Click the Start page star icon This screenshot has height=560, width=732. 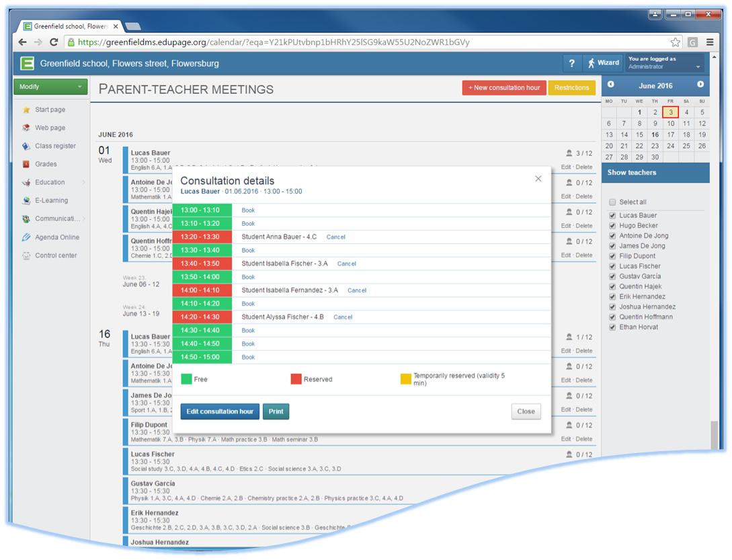pyautogui.click(x=26, y=110)
